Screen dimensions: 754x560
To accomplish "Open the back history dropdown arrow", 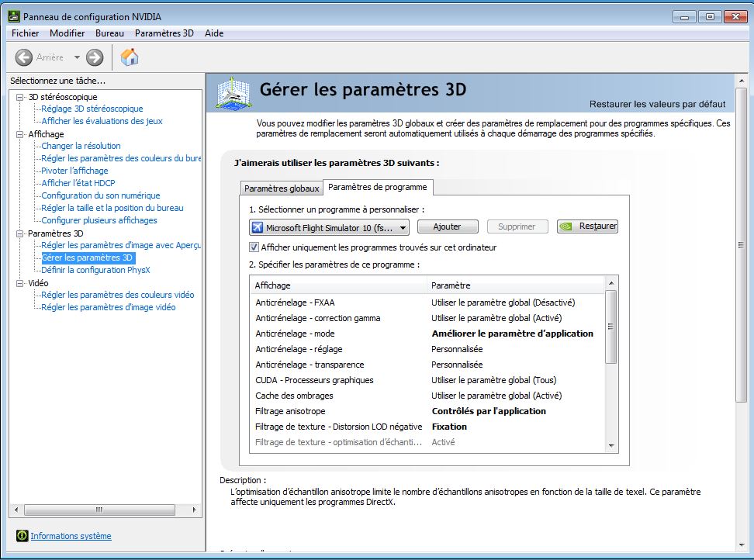I will click(x=77, y=57).
